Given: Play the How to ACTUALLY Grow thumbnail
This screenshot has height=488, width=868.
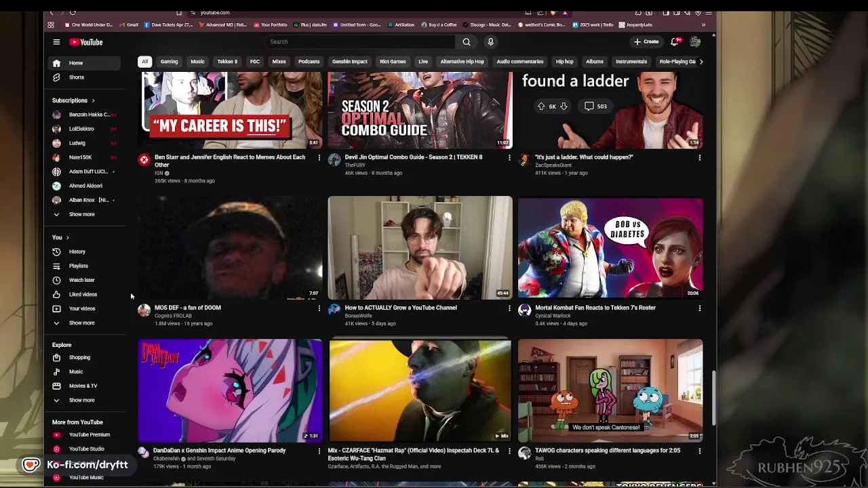Looking at the screenshot, I should click(x=420, y=247).
